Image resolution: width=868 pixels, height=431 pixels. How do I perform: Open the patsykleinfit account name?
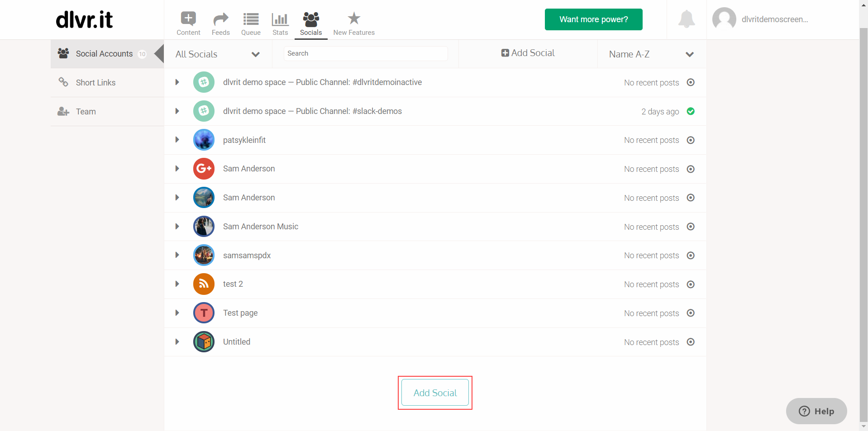coord(244,140)
